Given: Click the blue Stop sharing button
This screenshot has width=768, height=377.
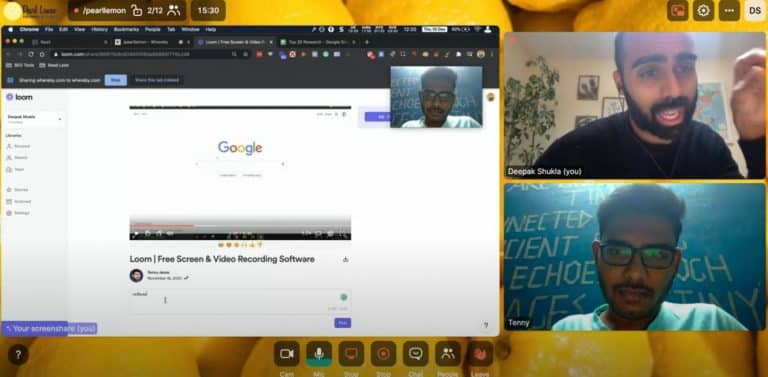Looking at the screenshot, I should (116, 80).
